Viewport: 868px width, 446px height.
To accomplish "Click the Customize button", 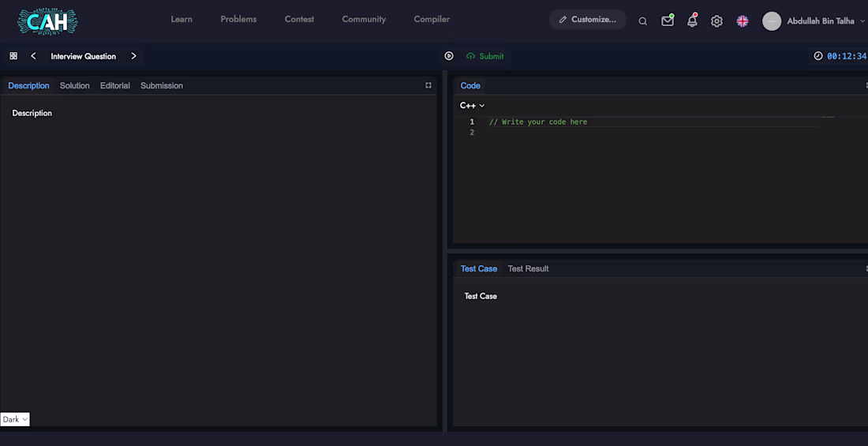I will [x=588, y=20].
